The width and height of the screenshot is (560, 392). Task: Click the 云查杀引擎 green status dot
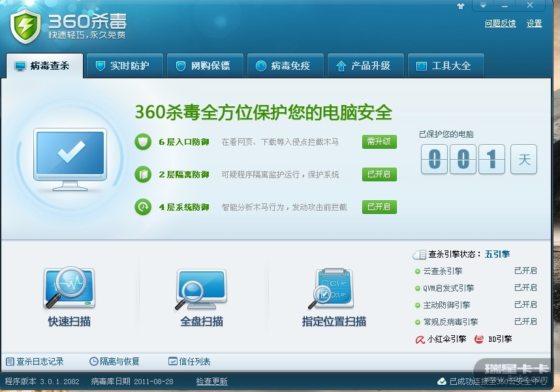pyautogui.click(x=417, y=272)
